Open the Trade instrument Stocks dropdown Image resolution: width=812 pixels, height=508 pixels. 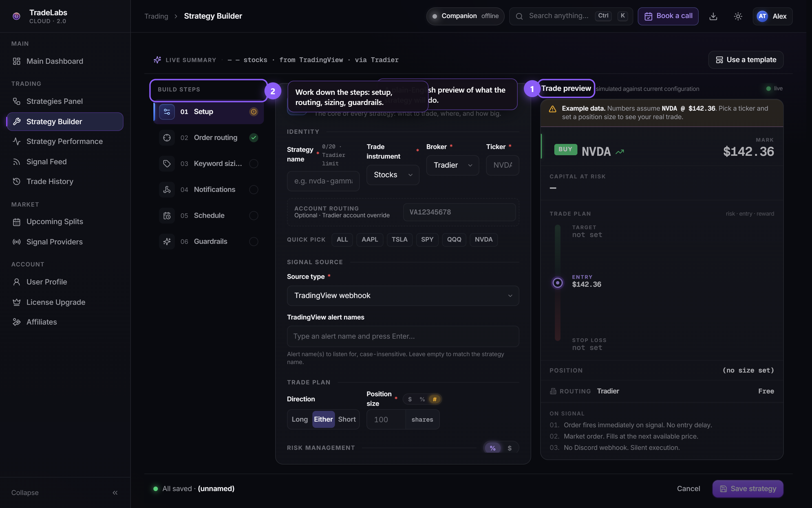[393, 175]
